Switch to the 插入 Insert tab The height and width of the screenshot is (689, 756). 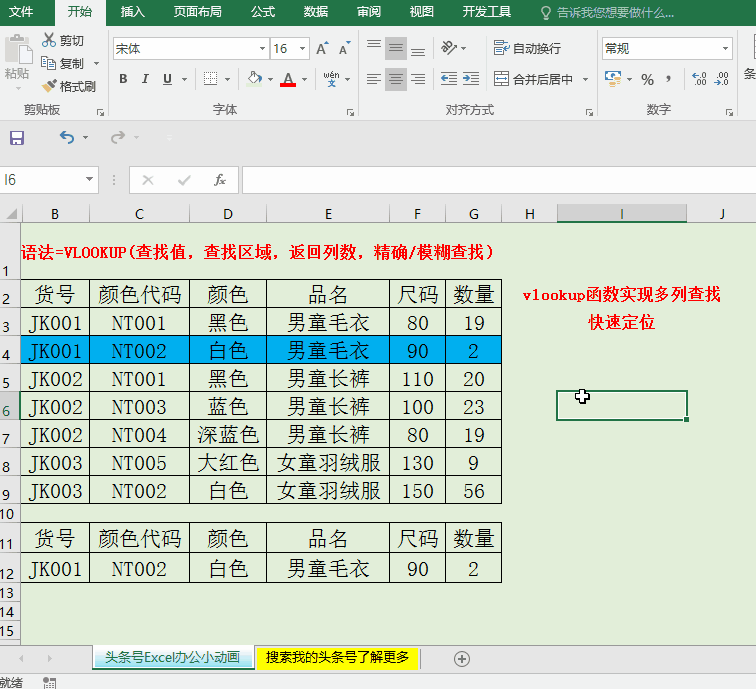[133, 12]
